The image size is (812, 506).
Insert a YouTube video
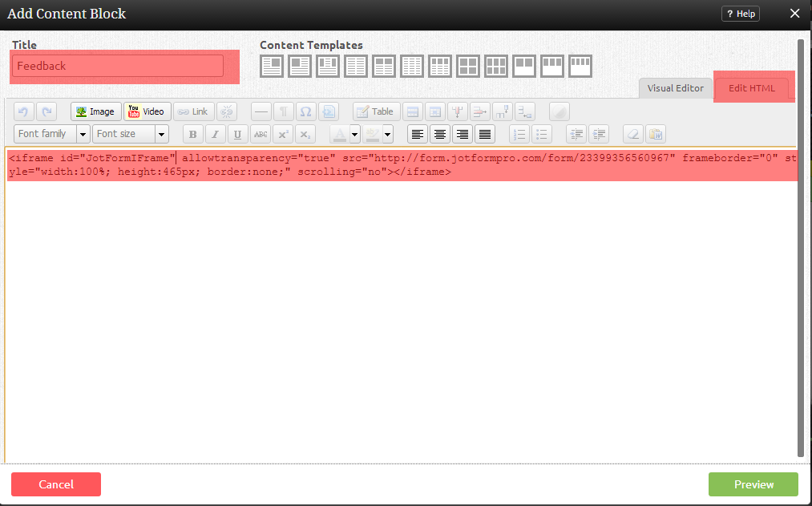pos(147,111)
